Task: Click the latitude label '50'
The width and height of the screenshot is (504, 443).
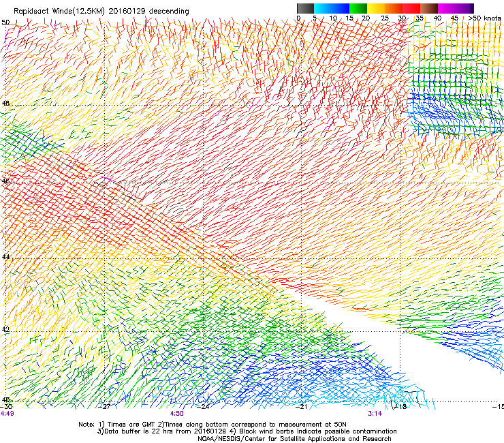Action: pos(5,22)
